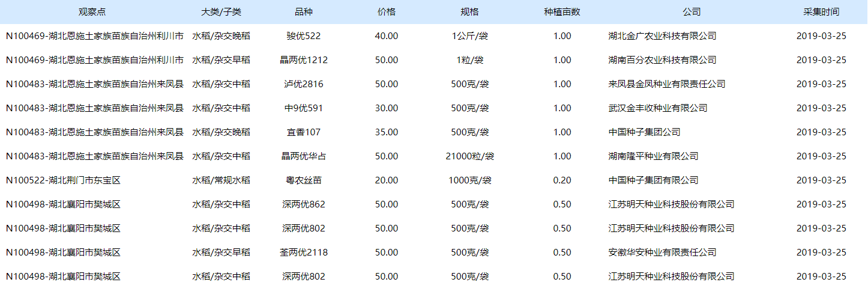Click 500克/袋 in 宜香107 row
868x291 pixels.
pos(469,132)
